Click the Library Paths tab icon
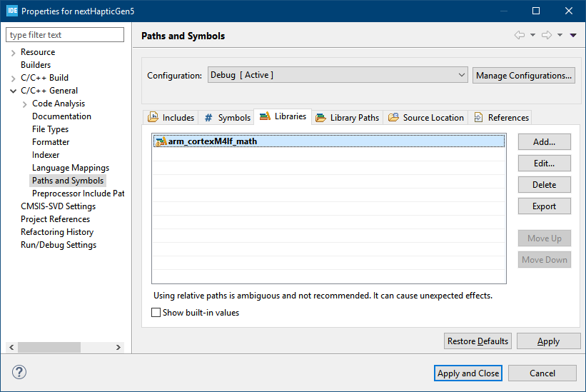This screenshot has height=392, width=586. pos(320,118)
